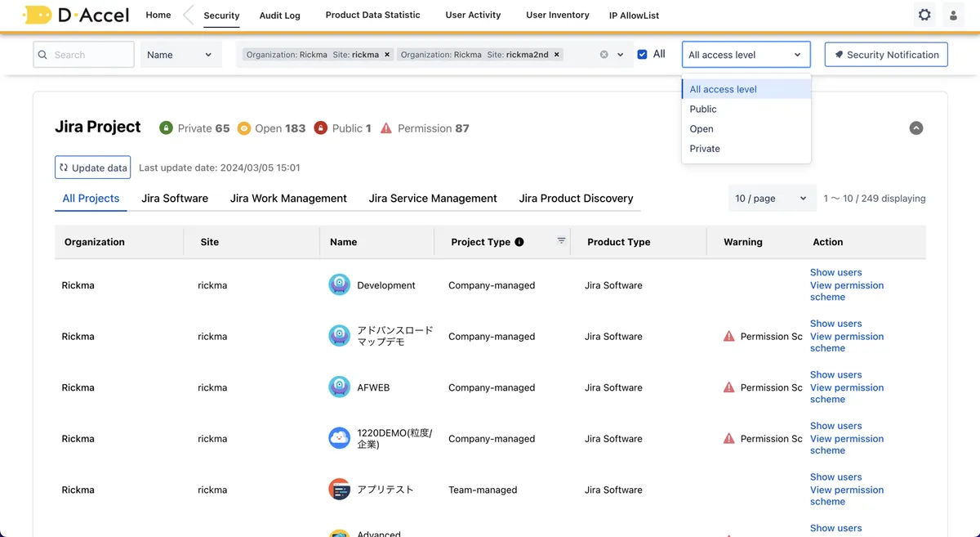Screen dimensions: 980x537
Task: View permission scheme for 1220DEMO
Action: pyautogui.click(x=847, y=445)
